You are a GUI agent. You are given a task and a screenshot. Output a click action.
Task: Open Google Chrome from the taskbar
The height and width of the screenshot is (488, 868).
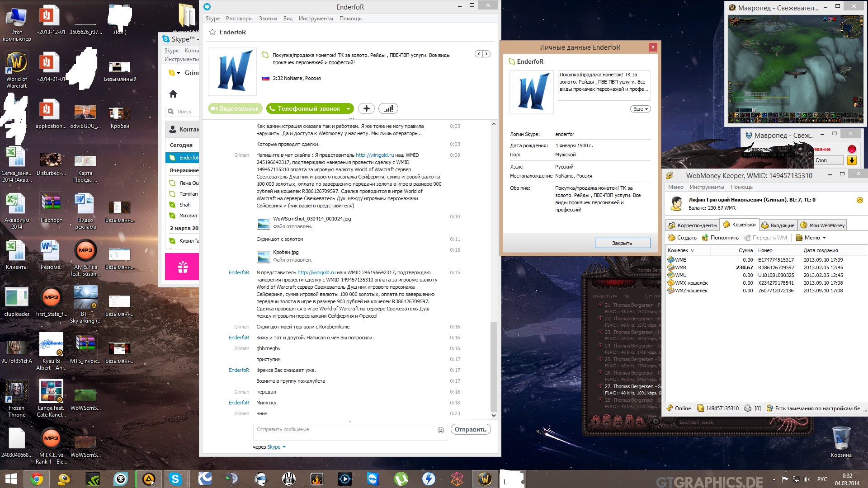click(x=36, y=479)
